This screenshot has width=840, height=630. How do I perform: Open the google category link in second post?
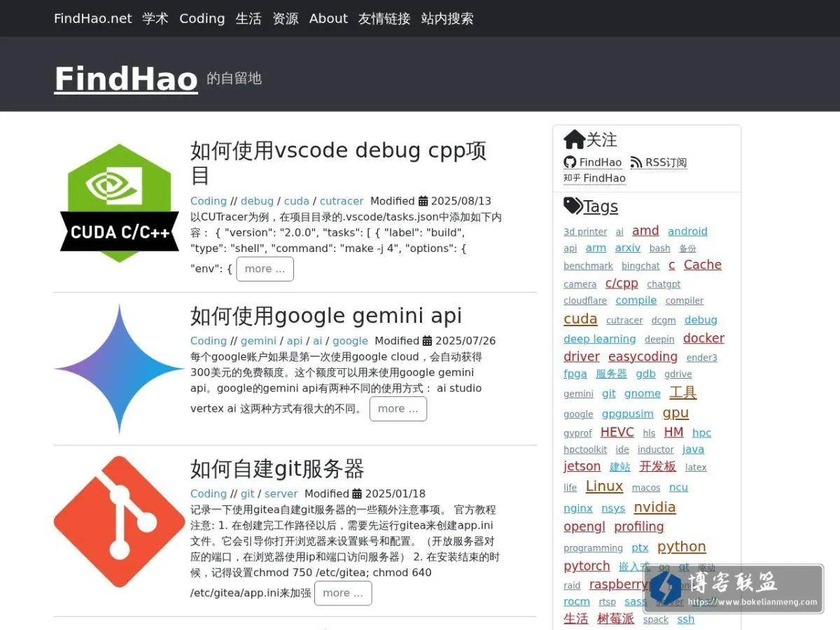(x=350, y=341)
